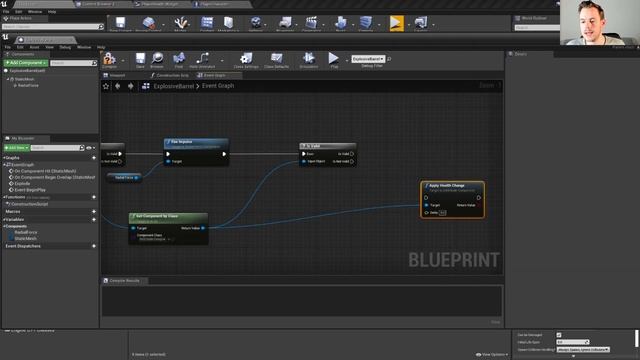The image size is (640, 360).
Task: Click the Simulation toolbar icon
Action: coord(309,60)
